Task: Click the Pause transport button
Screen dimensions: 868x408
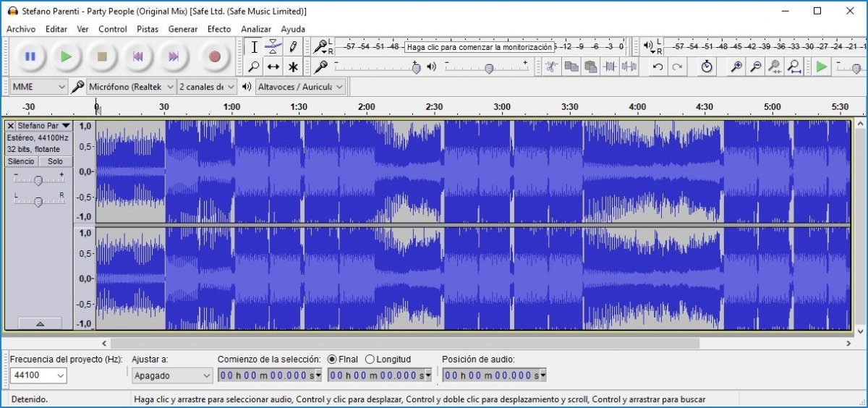Action: [30, 56]
